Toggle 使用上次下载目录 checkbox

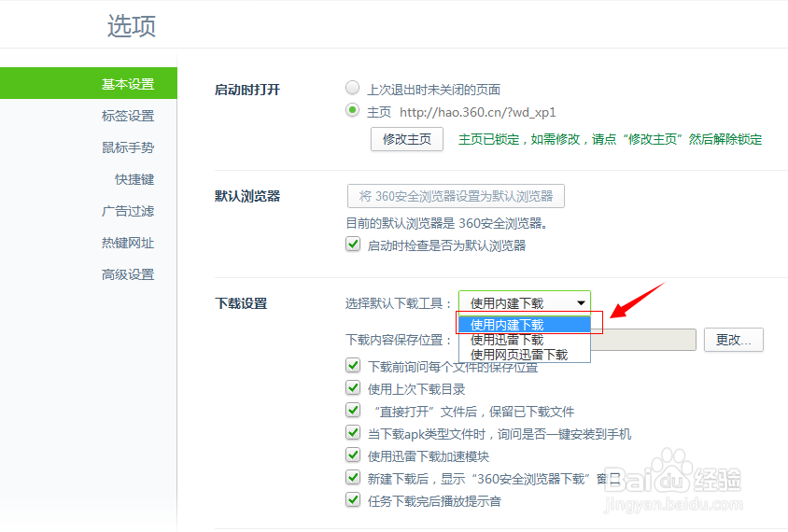tap(353, 388)
